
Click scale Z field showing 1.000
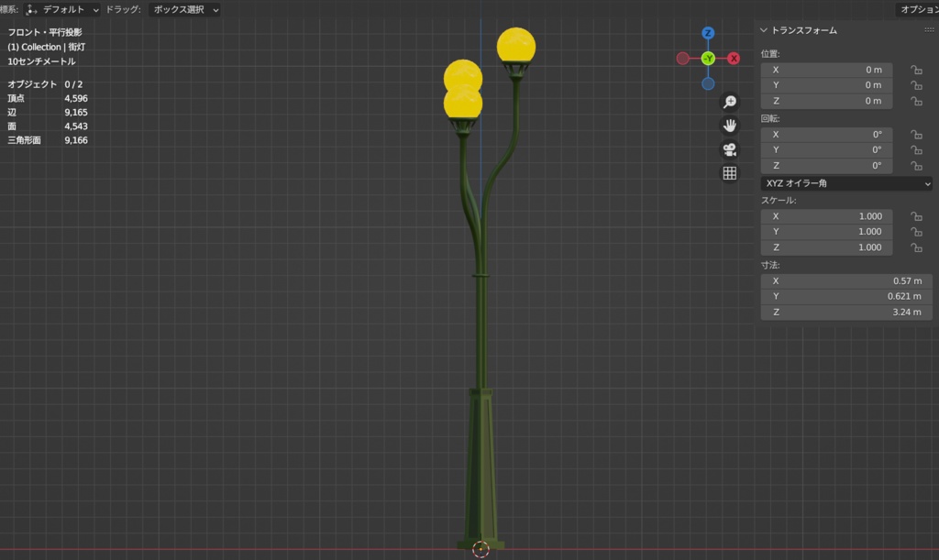826,247
